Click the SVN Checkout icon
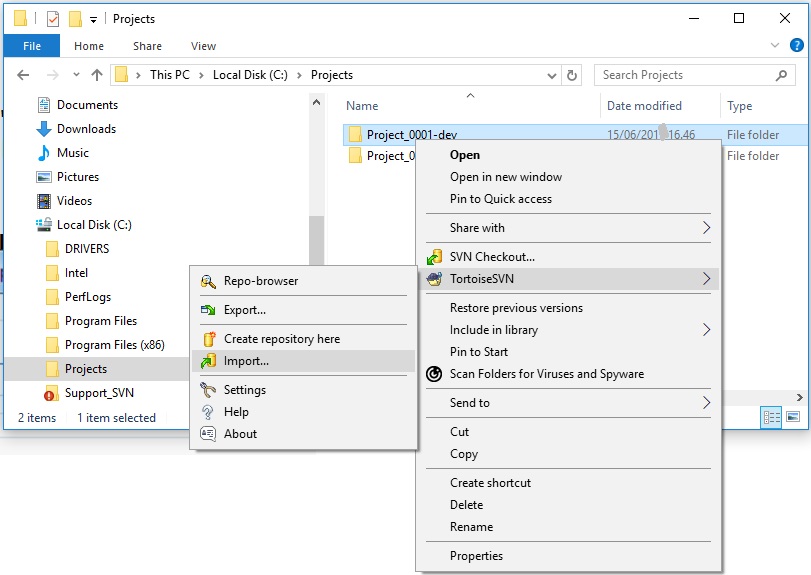The height and width of the screenshot is (575, 811). click(434, 257)
